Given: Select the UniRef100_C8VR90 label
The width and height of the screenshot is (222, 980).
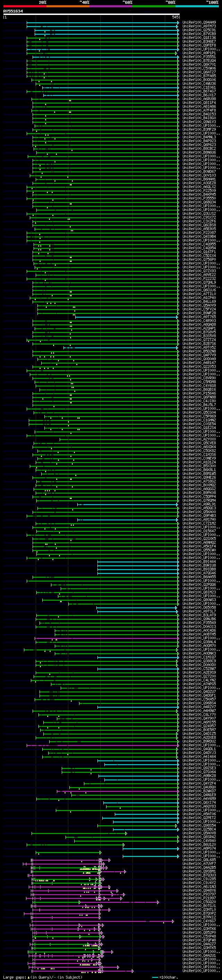Looking at the screenshot, I should coord(199,378).
